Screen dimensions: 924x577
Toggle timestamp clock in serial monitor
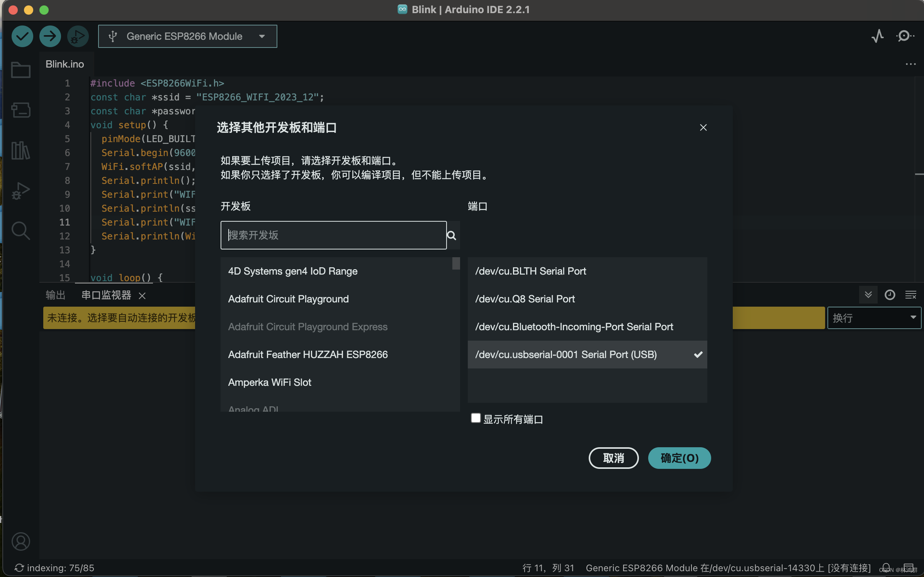pyautogui.click(x=890, y=295)
